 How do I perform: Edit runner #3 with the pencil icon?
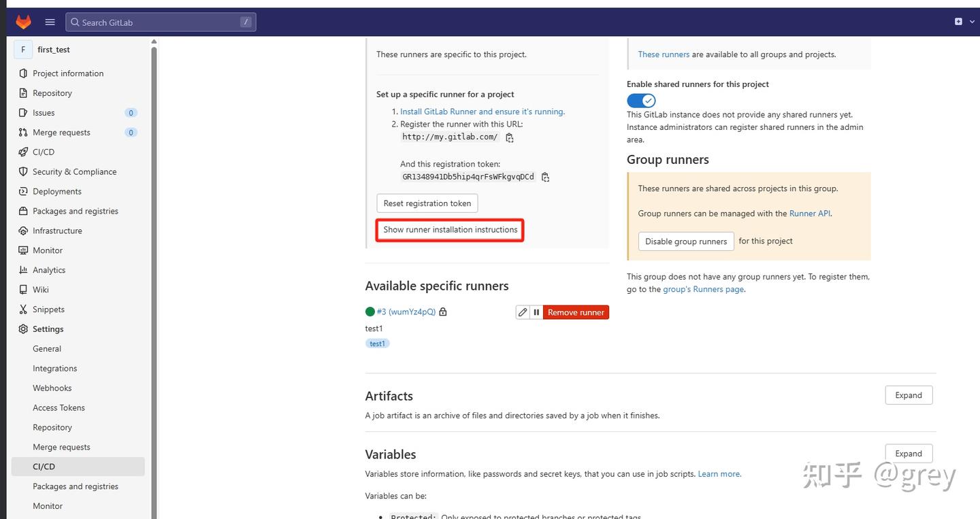pos(522,312)
